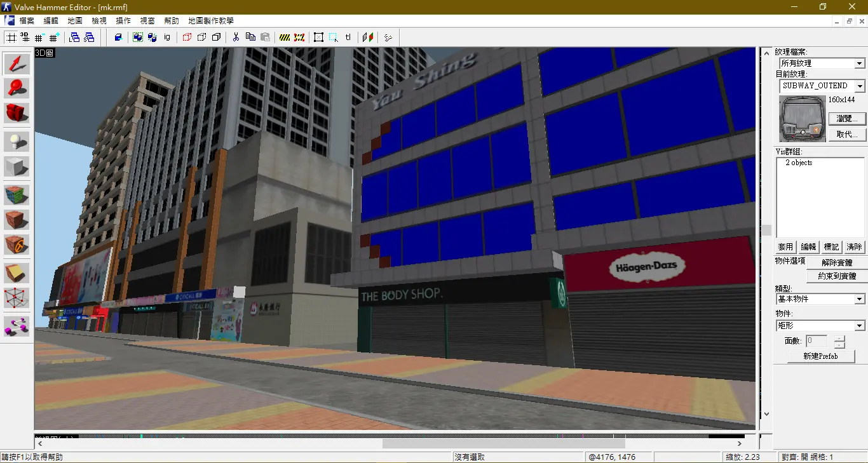Expand the 紋理檔案 dropdown showing 所有紋理
Image resolution: width=868 pixels, height=463 pixels.
coord(859,64)
